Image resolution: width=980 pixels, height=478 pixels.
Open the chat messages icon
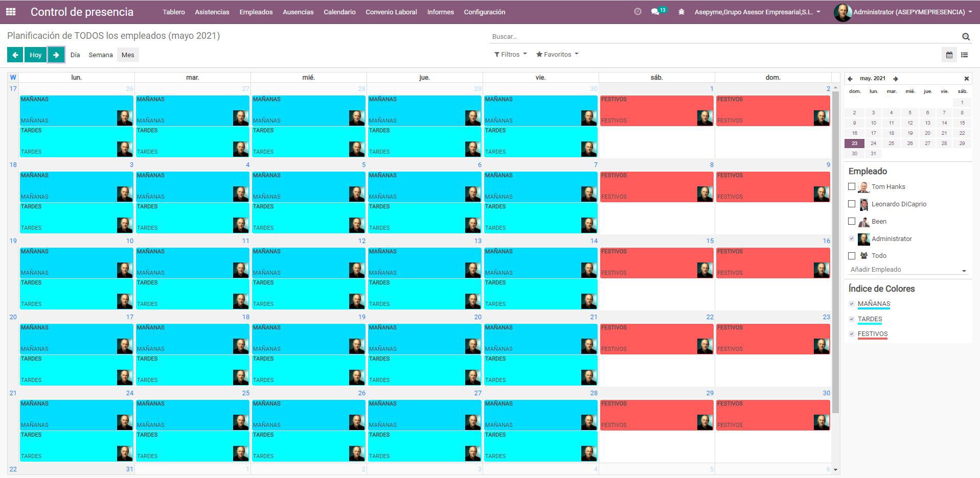(655, 12)
